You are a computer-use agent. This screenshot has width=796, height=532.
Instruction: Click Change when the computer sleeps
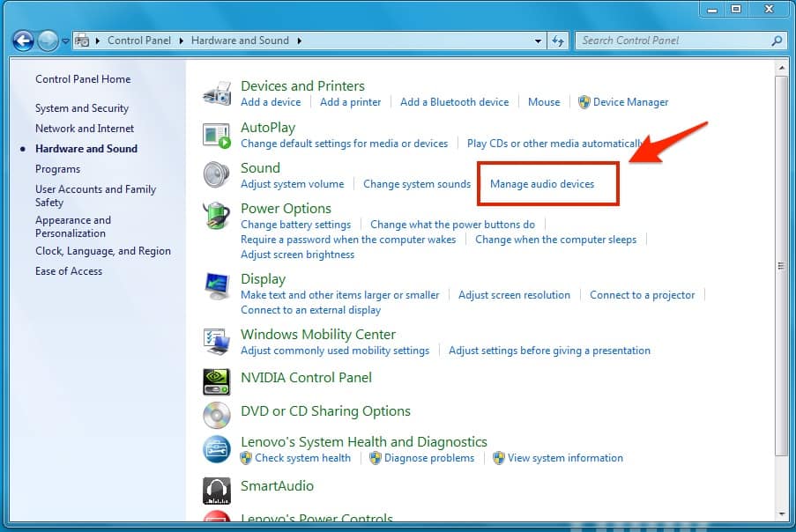[555, 240]
